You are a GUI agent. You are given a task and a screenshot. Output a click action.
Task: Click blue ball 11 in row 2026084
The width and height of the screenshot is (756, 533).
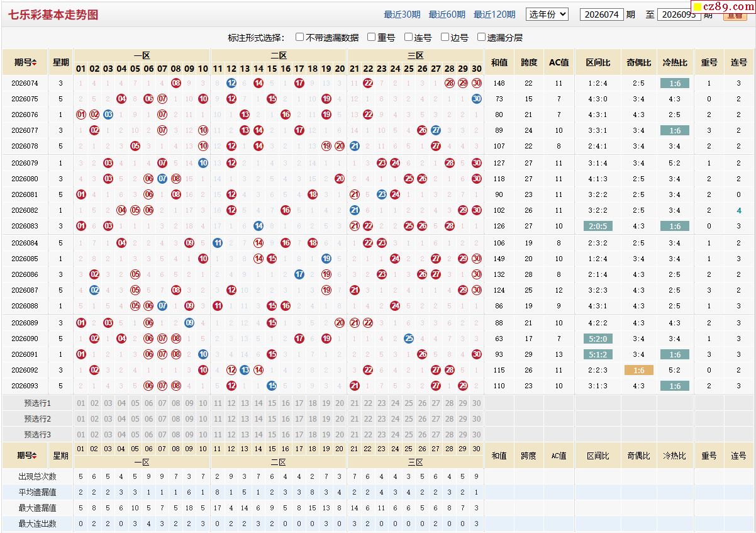(218, 243)
